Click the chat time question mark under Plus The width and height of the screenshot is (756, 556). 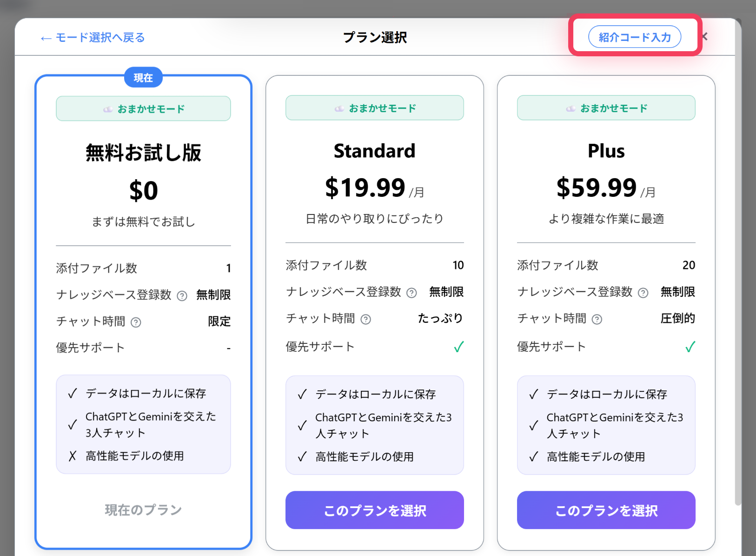coord(597,319)
